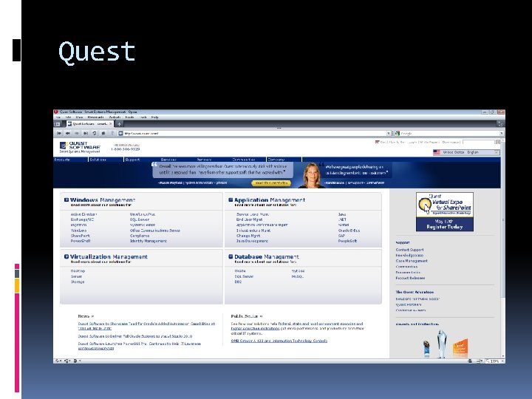Open the Support site menu
This screenshot has width=532, height=399.
click(x=132, y=160)
